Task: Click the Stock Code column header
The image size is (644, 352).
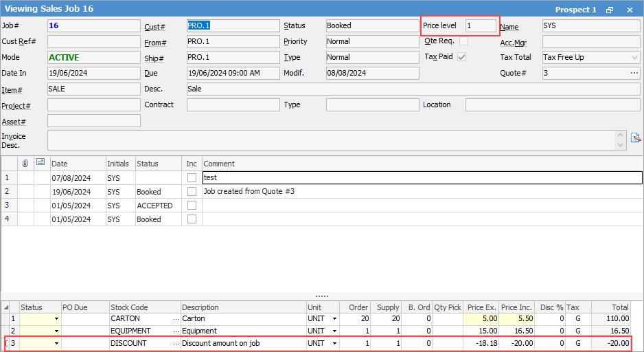Action: pos(129,307)
